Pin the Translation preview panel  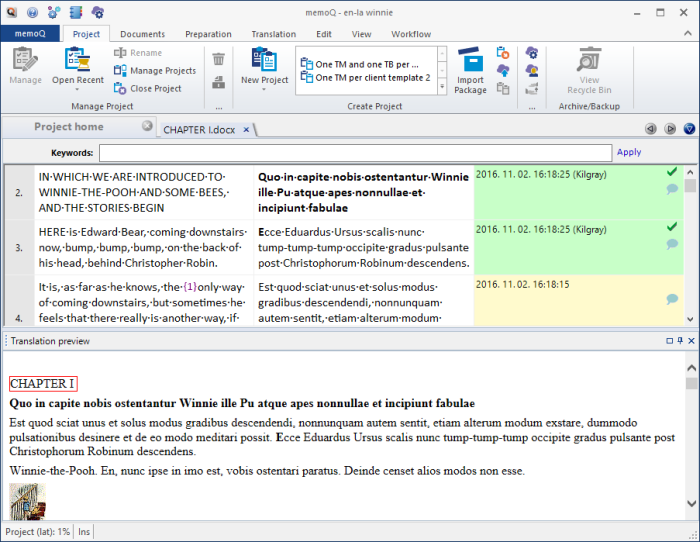[x=680, y=341]
